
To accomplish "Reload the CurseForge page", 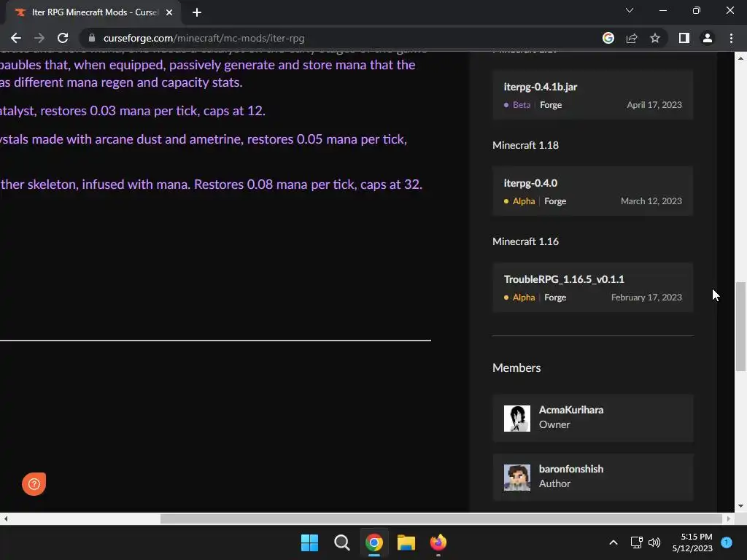I will pos(63,38).
